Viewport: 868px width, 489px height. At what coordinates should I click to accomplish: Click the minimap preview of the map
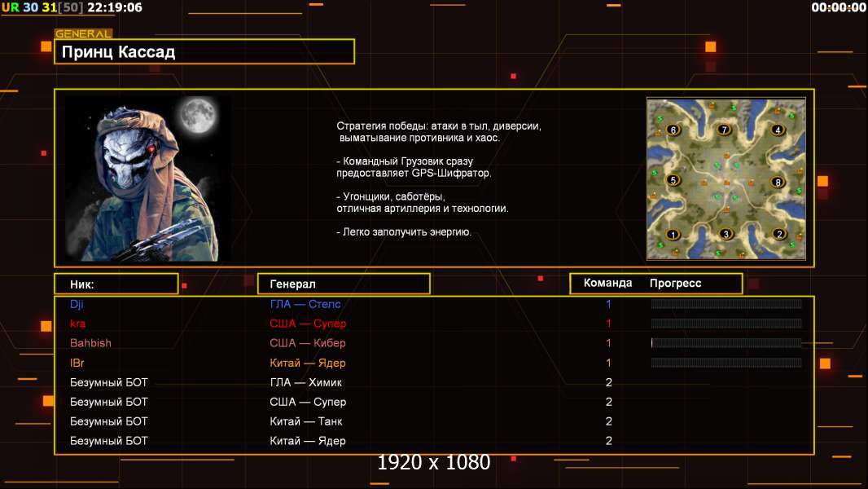726,178
